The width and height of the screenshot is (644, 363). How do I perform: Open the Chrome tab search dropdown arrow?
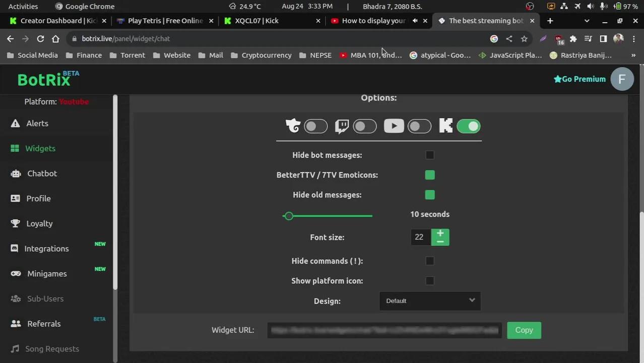(587, 21)
